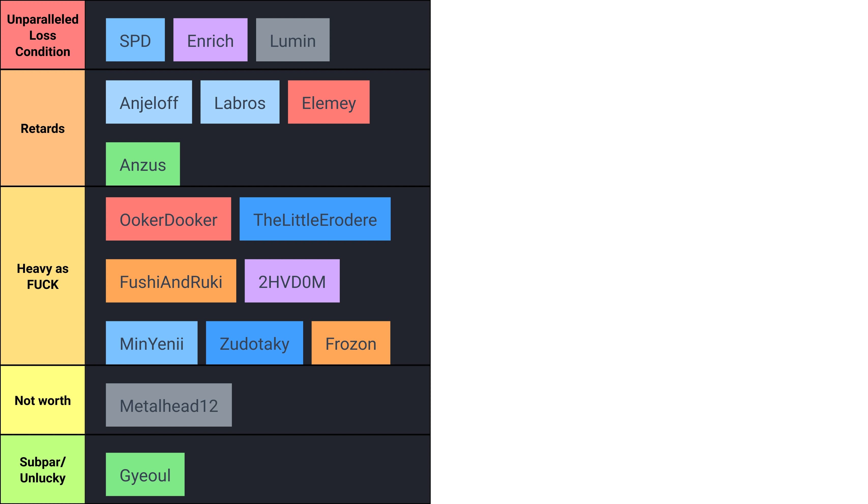Select the Anjeloff tile
This screenshot has height=504, width=868.
tap(149, 102)
